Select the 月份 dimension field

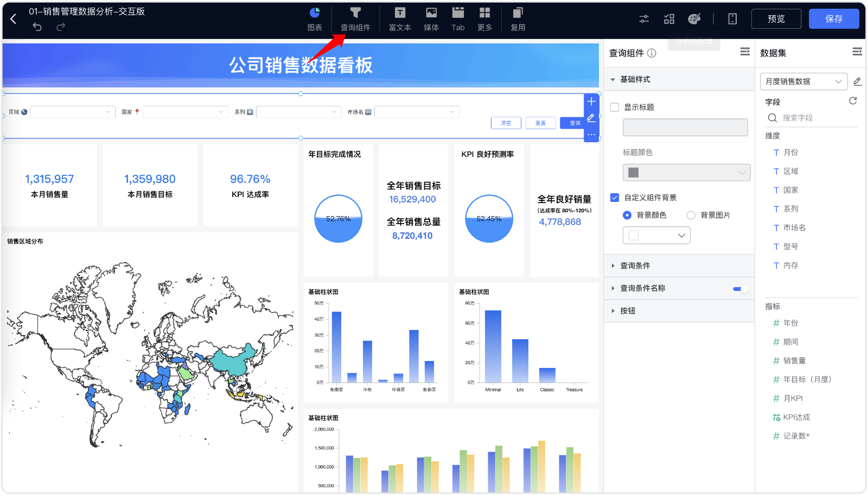790,153
